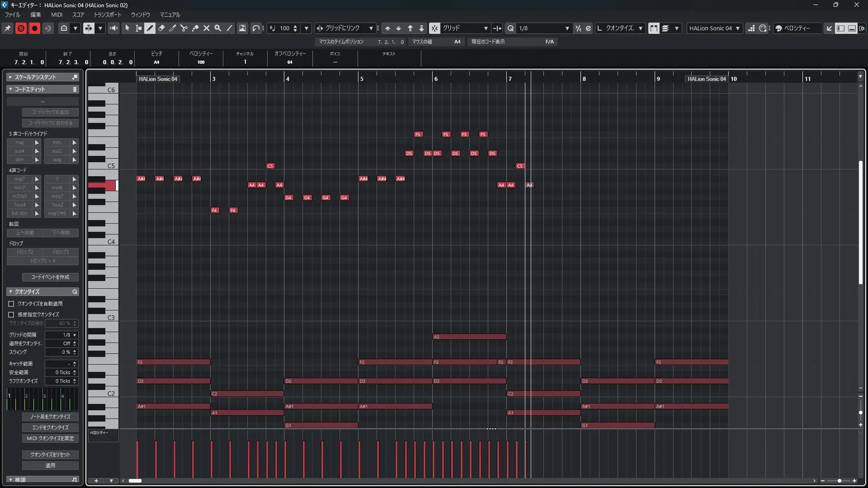Click the クオンタイズをリセット button

(50, 455)
